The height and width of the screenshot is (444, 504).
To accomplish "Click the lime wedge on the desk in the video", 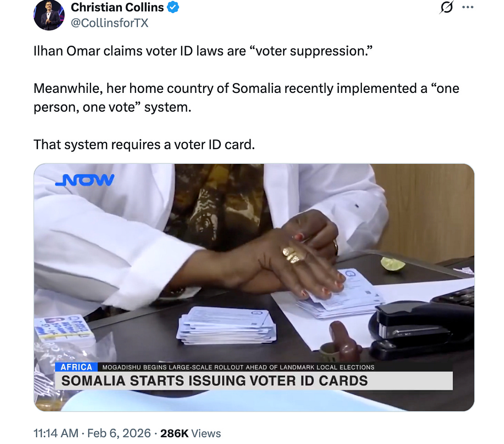I will pyautogui.click(x=393, y=264).
